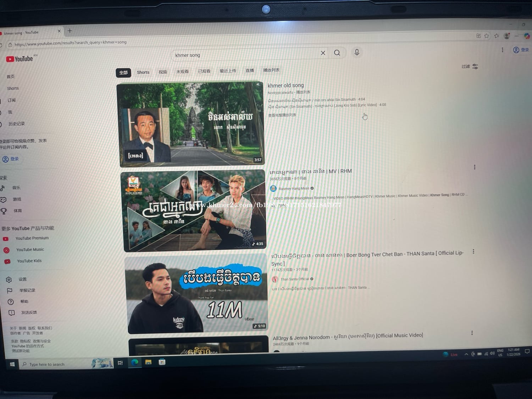The image size is (532, 399).
Task: Open the more options menu for the RHM video
Action: point(475,167)
